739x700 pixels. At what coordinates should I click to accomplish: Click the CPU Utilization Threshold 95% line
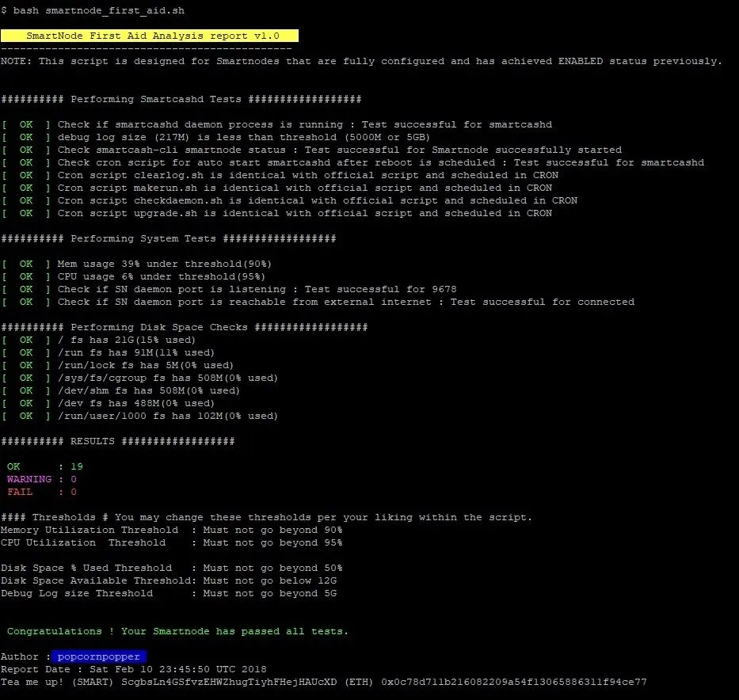coord(172,543)
